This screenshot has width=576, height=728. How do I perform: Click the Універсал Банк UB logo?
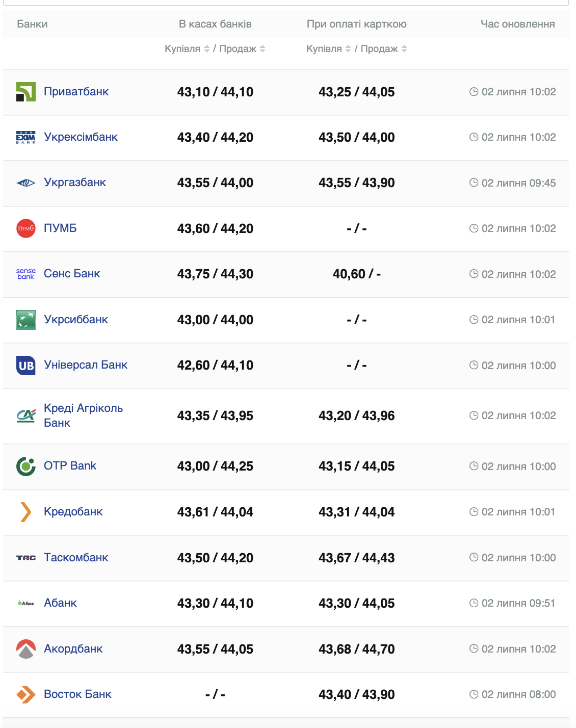tap(26, 366)
